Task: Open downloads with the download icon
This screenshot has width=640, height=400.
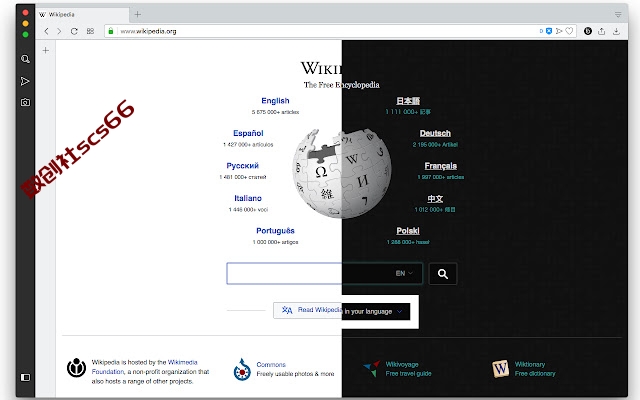Action: pos(616,31)
